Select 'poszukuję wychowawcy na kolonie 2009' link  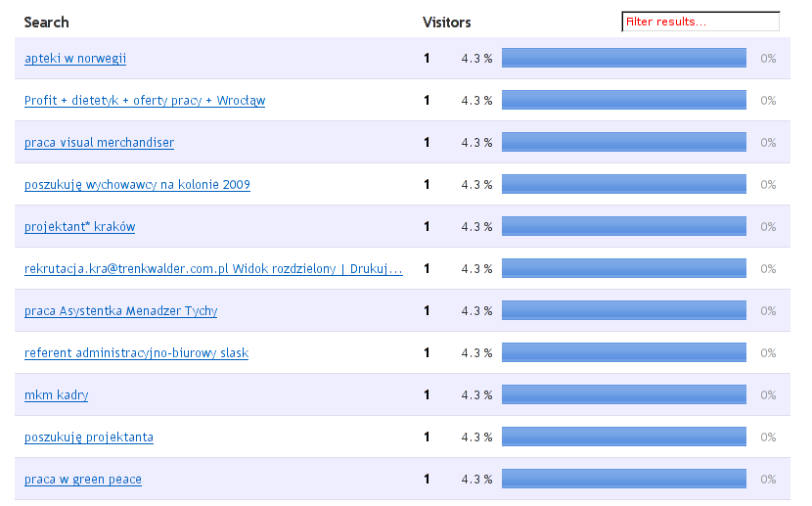tap(137, 185)
